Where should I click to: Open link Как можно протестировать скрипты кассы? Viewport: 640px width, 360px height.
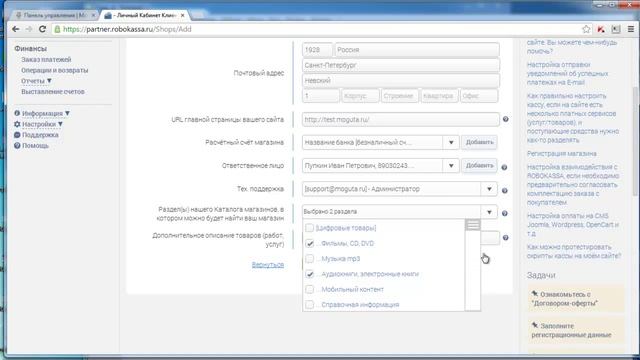click(x=574, y=251)
